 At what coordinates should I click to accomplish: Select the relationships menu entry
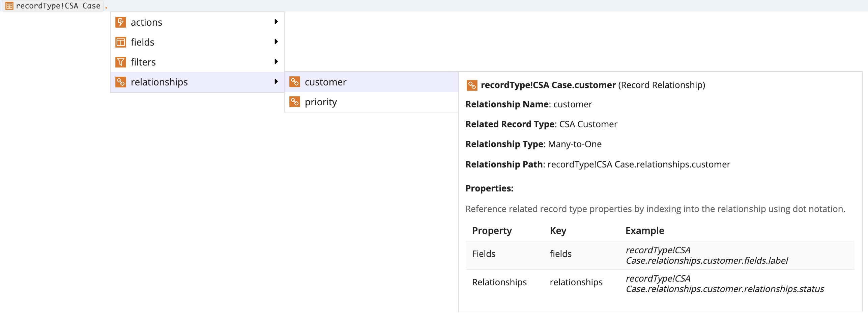[197, 82]
